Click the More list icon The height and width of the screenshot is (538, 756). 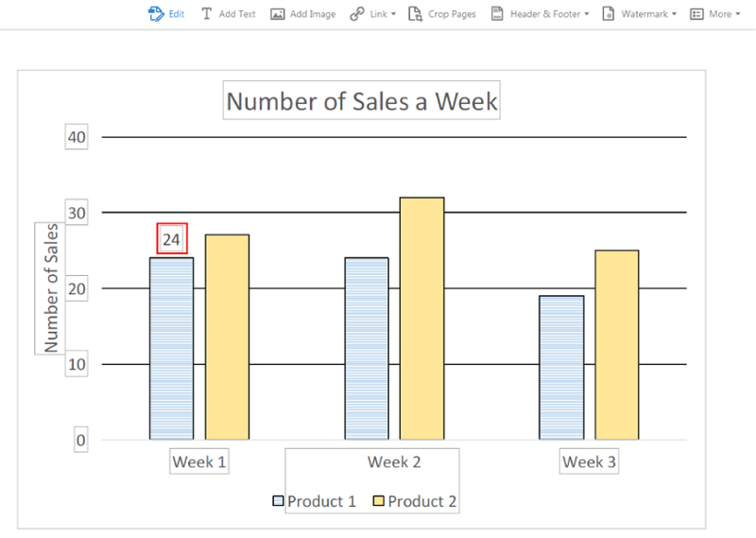coord(696,14)
